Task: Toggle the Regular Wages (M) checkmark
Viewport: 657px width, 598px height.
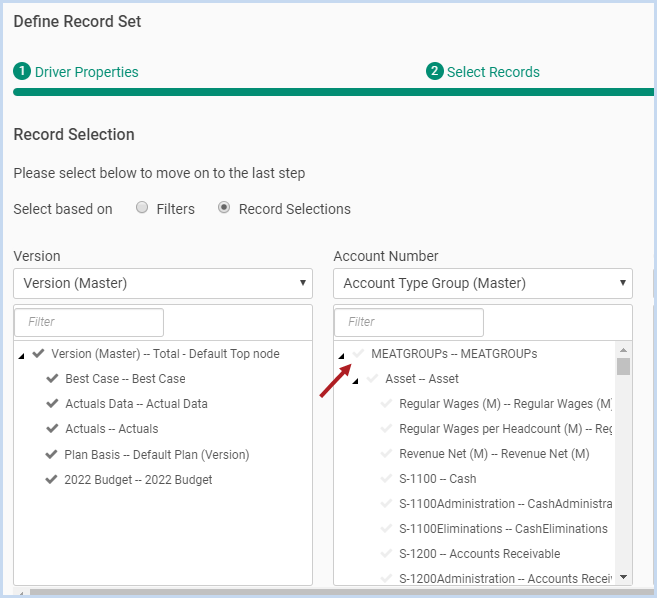Action: click(x=386, y=404)
